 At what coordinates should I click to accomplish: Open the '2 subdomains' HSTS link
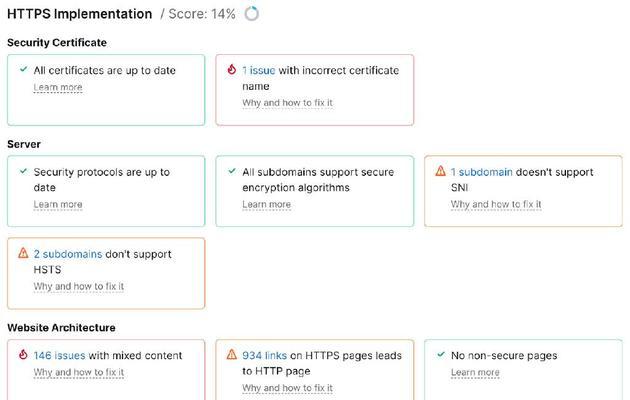[x=68, y=254]
